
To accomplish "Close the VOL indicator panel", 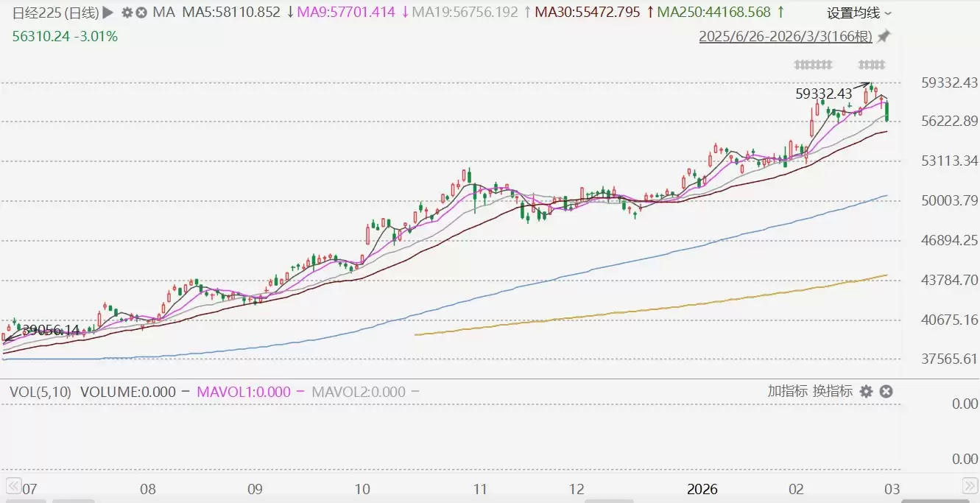I will pos(886,391).
